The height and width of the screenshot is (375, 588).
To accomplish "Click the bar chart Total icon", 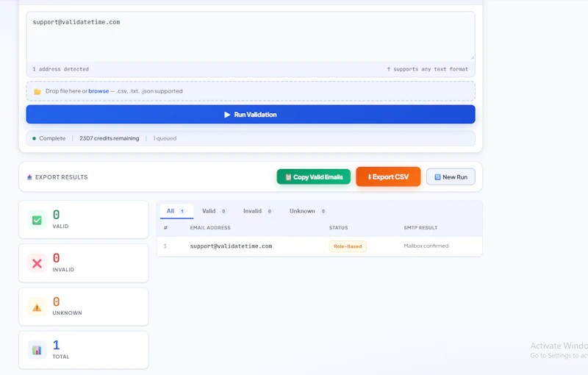I will 37,350.
